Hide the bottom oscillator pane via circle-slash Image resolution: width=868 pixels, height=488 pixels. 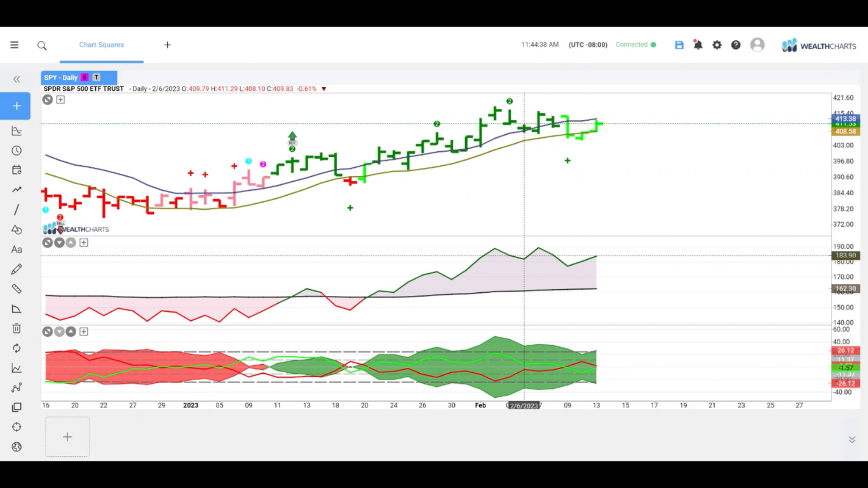click(x=47, y=332)
